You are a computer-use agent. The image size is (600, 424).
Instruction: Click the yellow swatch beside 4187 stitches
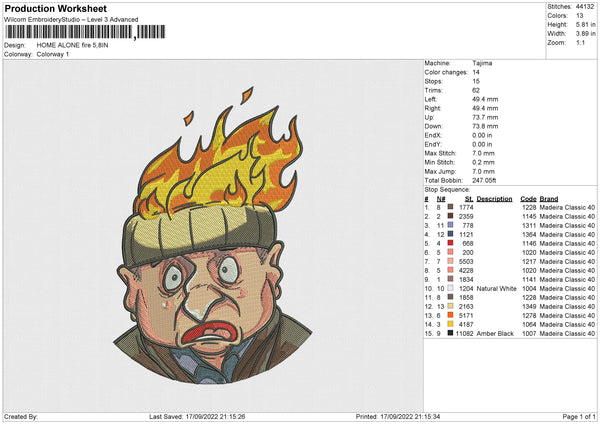point(450,324)
